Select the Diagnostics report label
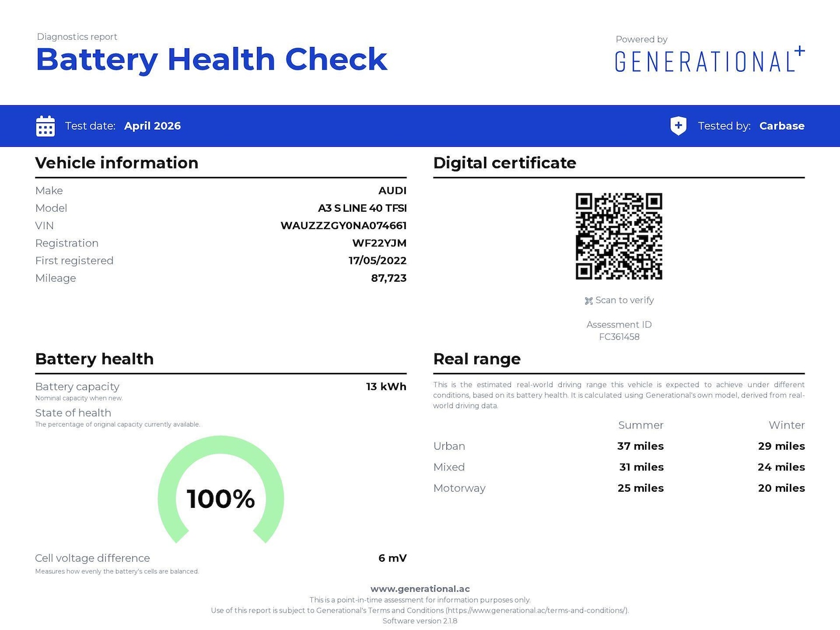840x630 pixels. pos(77,36)
